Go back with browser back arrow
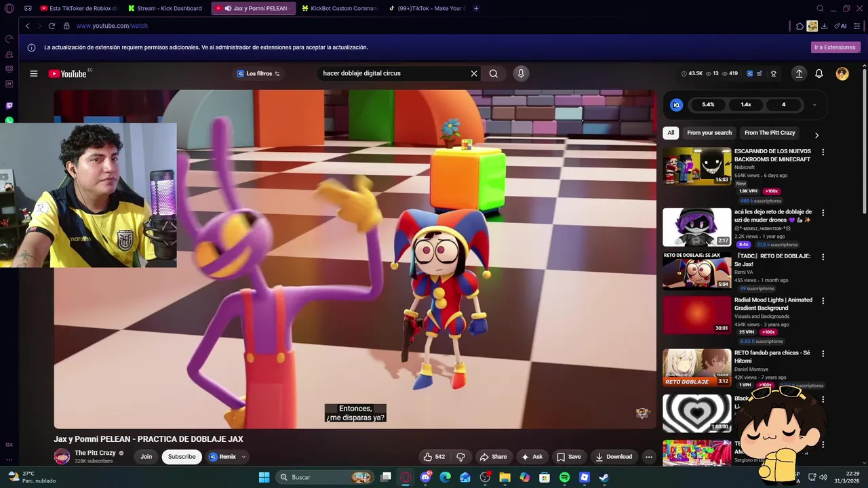Screen dimensions: 868x488 [28, 26]
